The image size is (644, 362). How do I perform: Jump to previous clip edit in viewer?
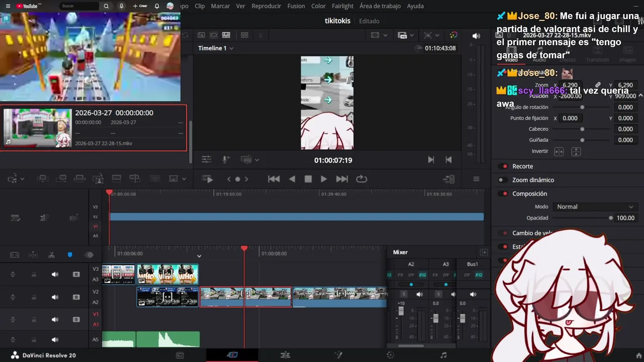(x=449, y=159)
